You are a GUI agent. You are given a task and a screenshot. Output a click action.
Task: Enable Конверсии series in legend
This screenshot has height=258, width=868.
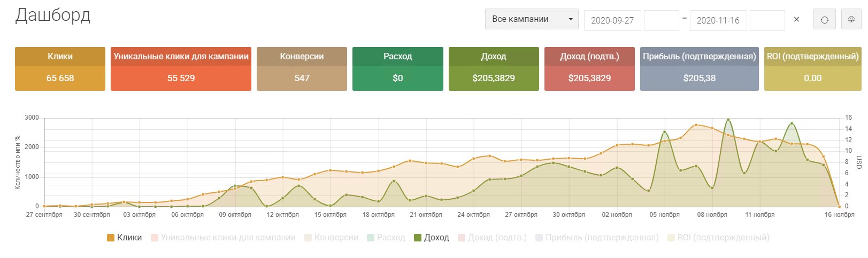(x=331, y=238)
